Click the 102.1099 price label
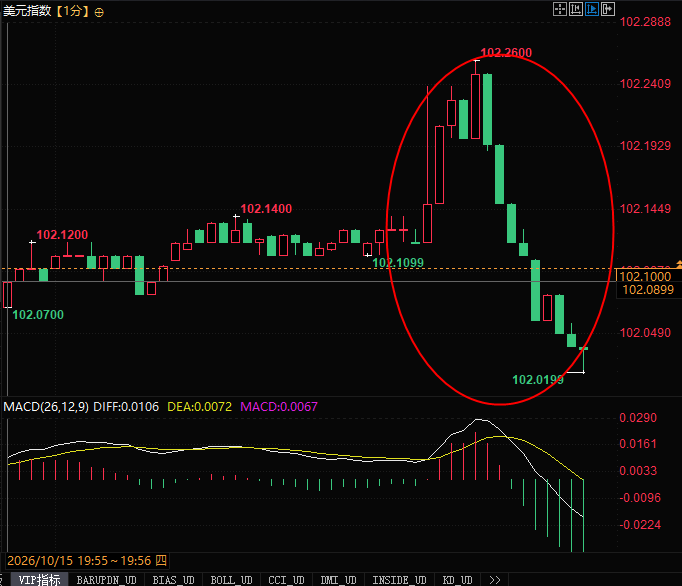682x586 pixels. tap(398, 263)
